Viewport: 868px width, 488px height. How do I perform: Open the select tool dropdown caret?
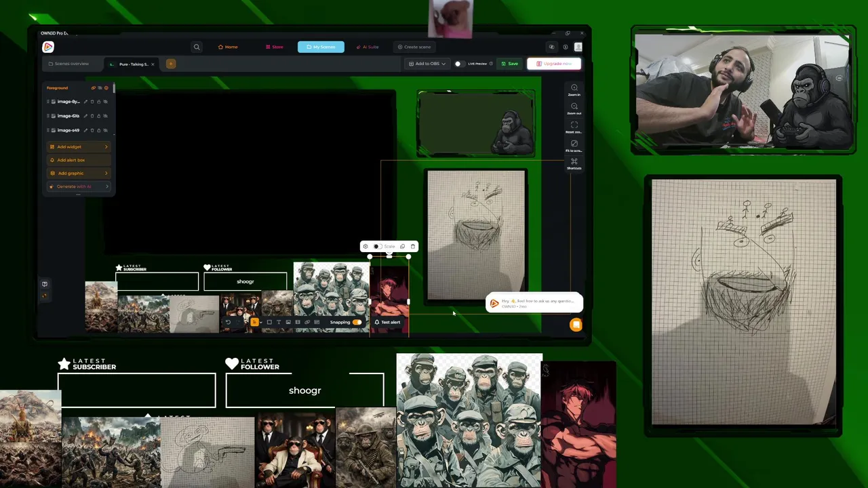tap(260, 322)
